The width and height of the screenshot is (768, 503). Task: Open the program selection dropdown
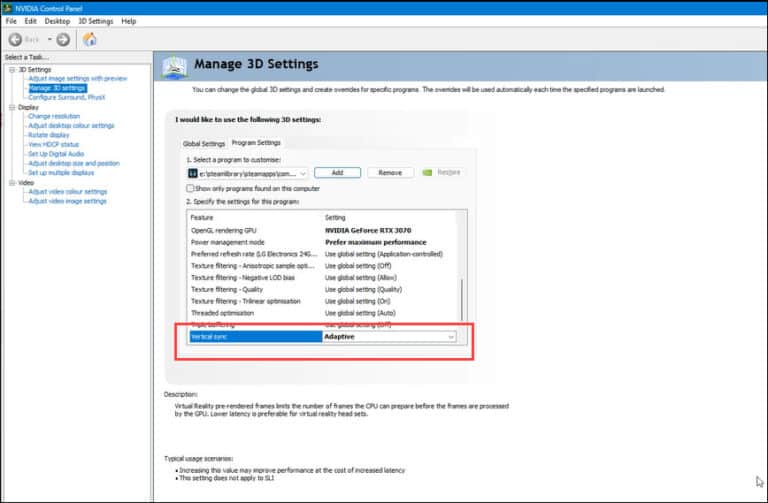pos(302,172)
